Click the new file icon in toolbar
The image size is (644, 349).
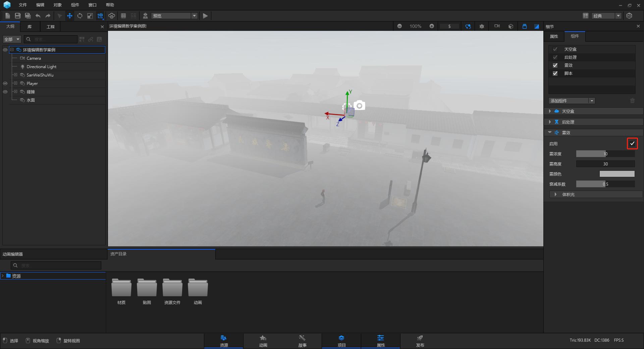pyautogui.click(x=8, y=16)
